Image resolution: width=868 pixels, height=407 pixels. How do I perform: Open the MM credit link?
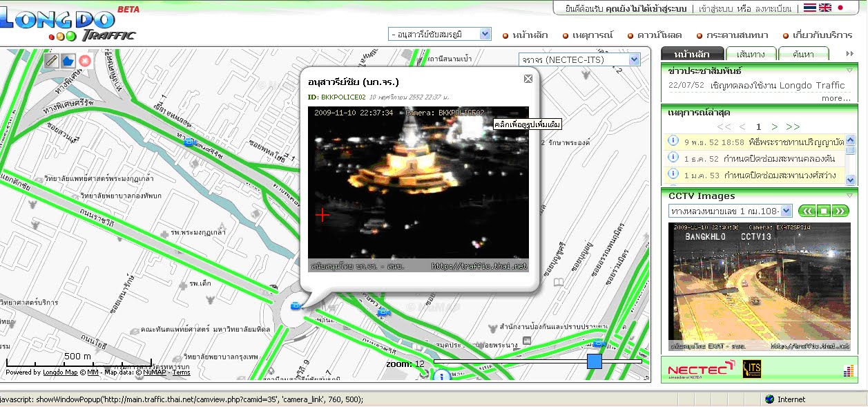click(93, 372)
